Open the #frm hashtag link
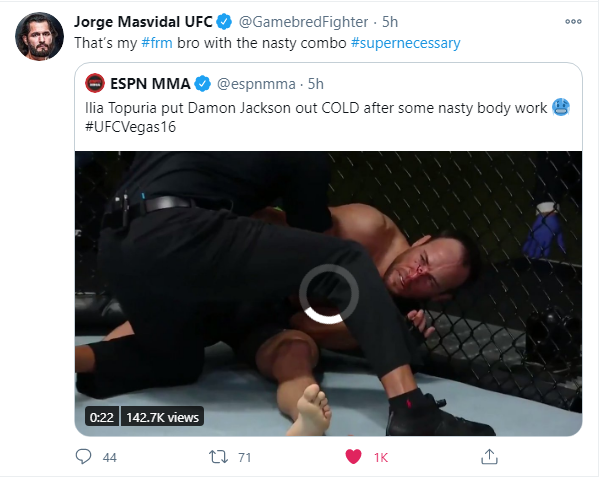The image size is (609, 477). (157, 43)
